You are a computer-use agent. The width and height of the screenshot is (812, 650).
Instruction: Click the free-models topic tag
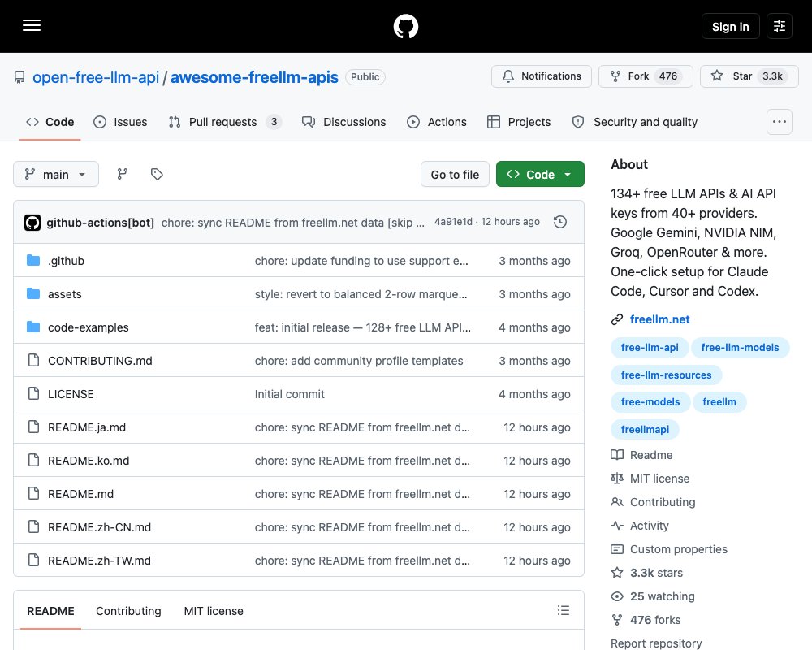tap(650, 401)
